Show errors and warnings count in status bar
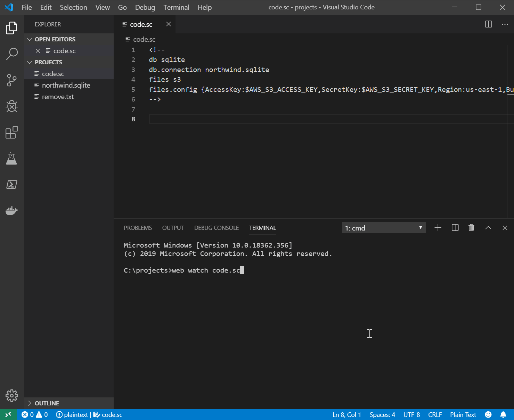 coord(35,414)
